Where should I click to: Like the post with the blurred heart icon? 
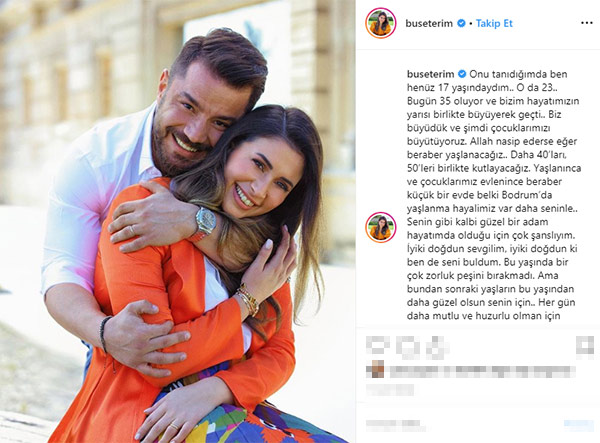(x=377, y=345)
